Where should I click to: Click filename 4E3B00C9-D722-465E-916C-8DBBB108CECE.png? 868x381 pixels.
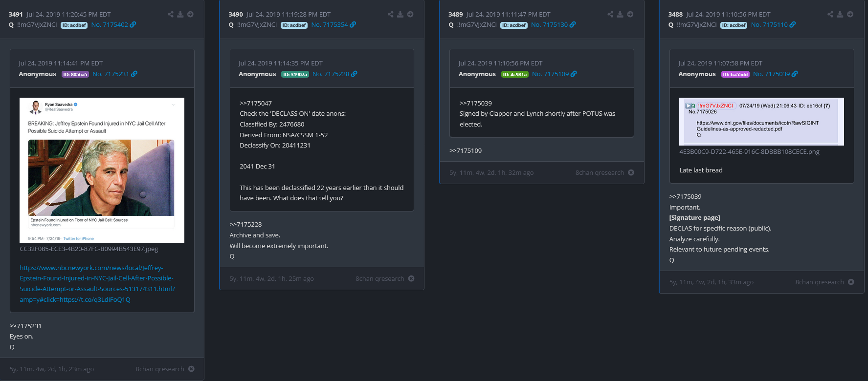(749, 151)
